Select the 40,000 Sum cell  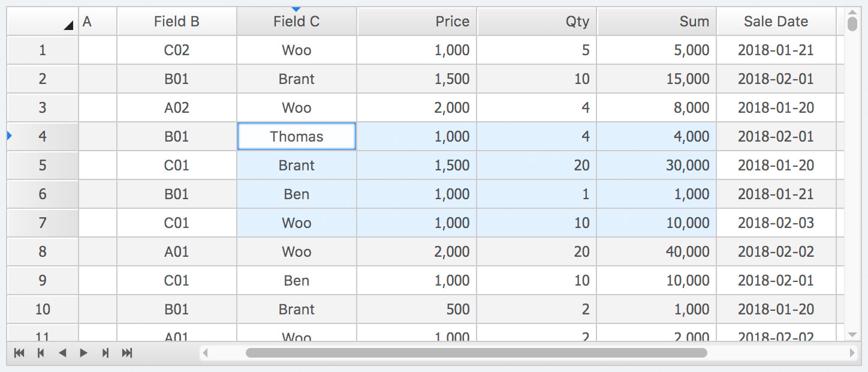(656, 251)
